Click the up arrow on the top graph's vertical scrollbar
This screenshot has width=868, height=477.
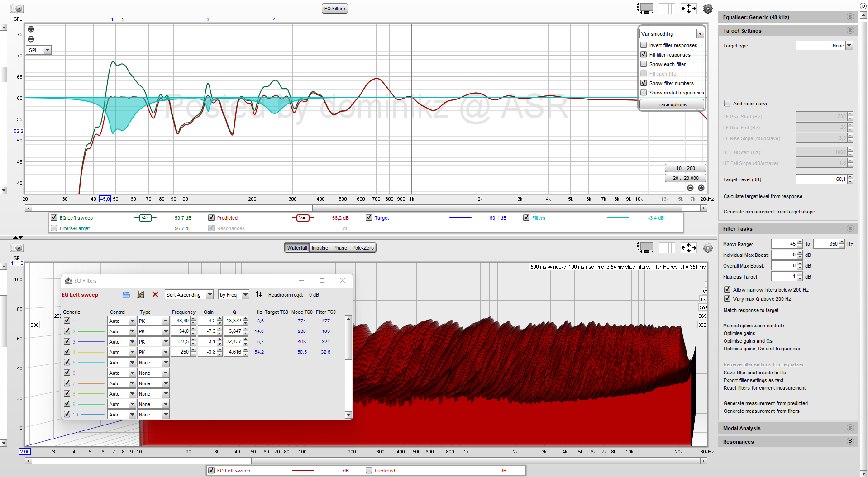click(x=4, y=27)
